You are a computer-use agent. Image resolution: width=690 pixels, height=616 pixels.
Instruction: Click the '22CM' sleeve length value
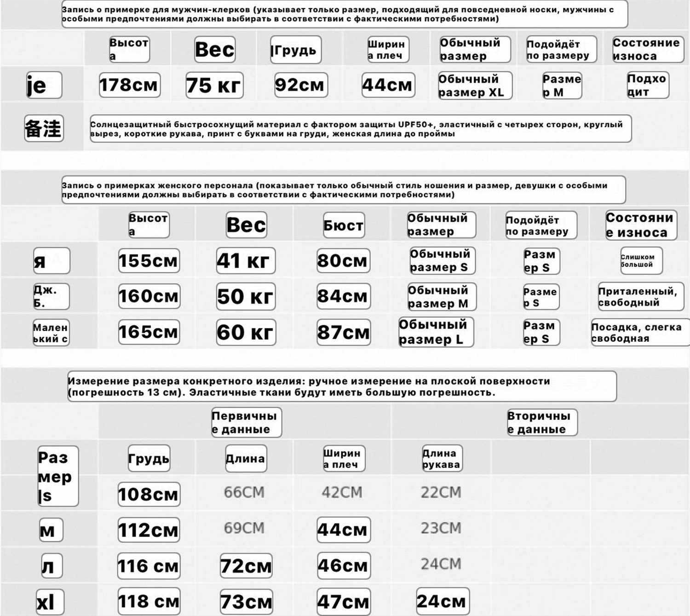click(441, 493)
